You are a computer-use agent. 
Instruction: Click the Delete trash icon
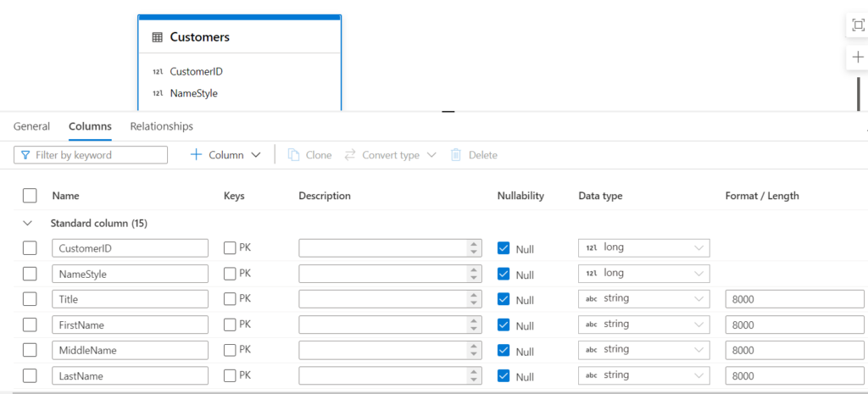(455, 155)
